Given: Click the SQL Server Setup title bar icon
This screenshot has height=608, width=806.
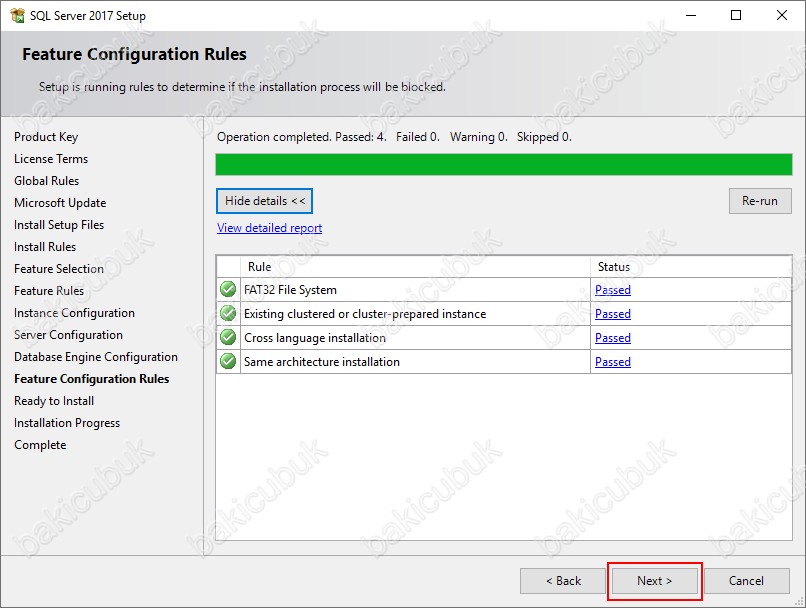Looking at the screenshot, I should [x=17, y=15].
